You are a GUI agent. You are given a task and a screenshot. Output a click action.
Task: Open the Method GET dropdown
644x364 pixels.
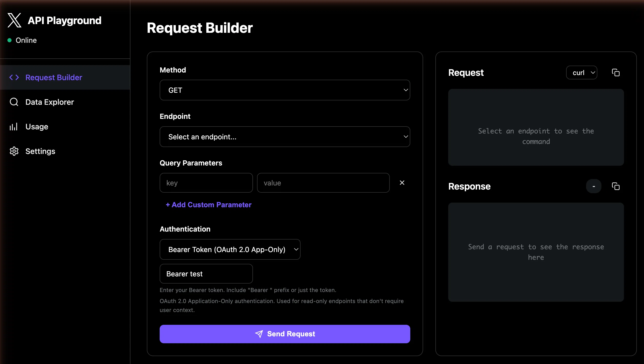tap(285, 90)
